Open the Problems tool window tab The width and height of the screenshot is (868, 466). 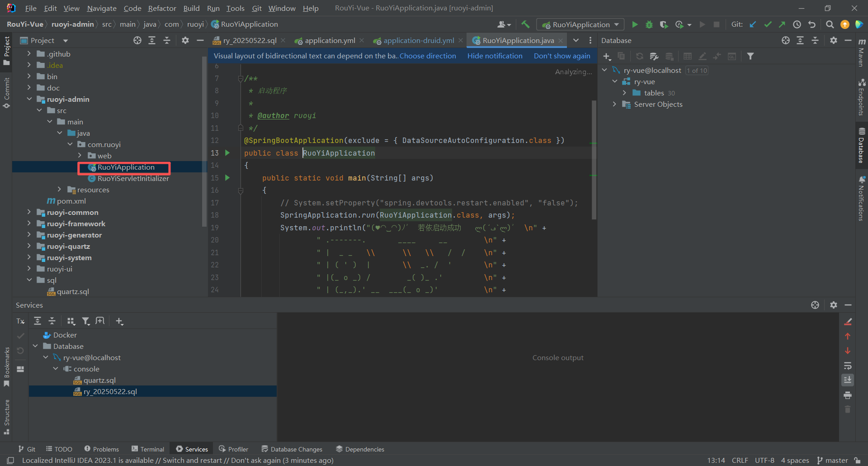(x=102, y=449)
